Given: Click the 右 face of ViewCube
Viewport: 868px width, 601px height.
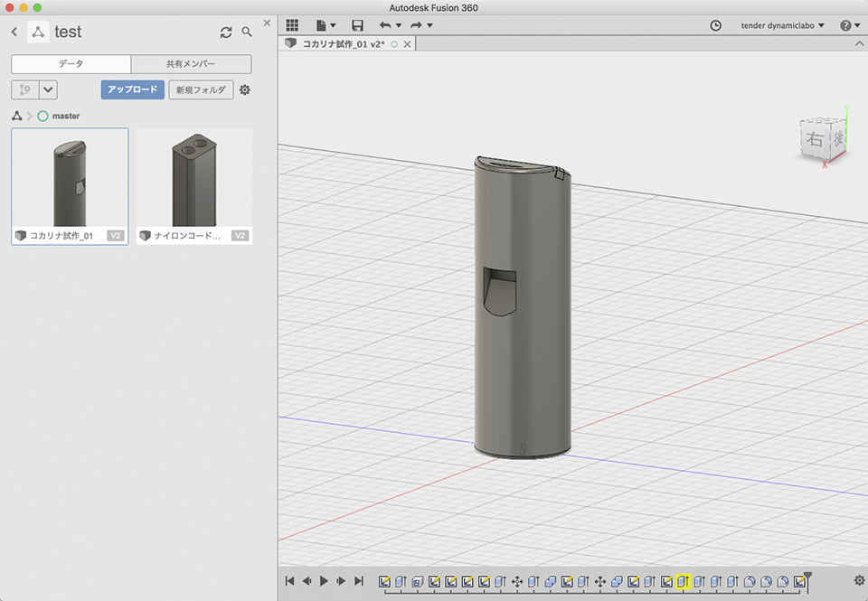Looking at the screenshot, I should coord(815,139).
